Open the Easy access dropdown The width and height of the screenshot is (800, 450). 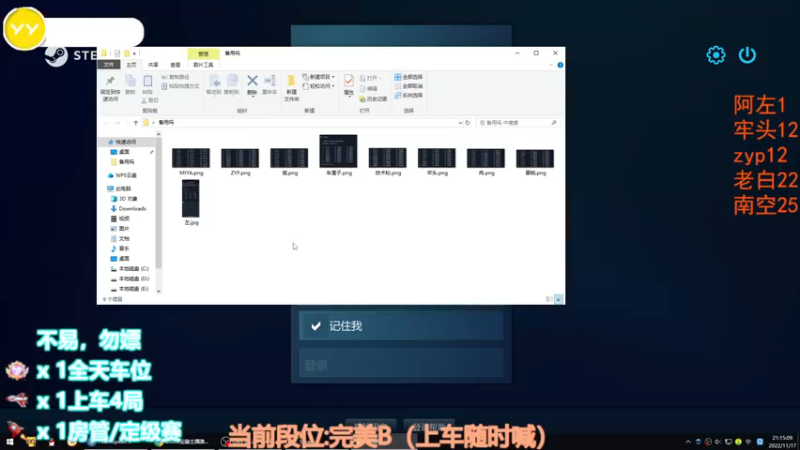point(318,86)
